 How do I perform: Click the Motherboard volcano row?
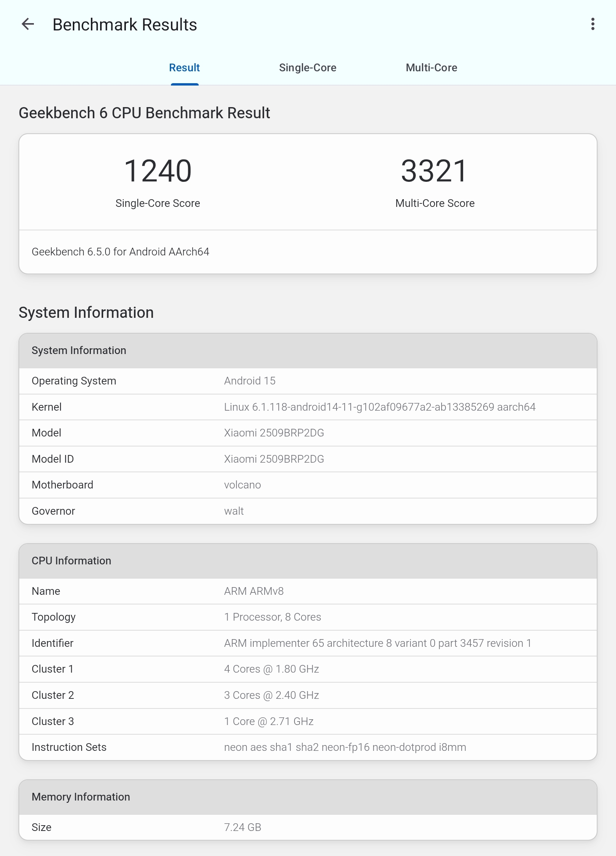click(307, 485)
